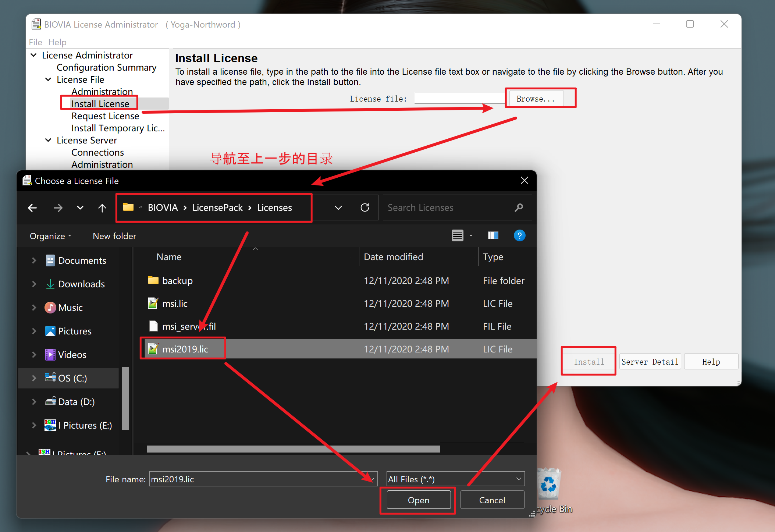
Task: Close the Choose a License File dialog
Action: [x=524, y=180]
